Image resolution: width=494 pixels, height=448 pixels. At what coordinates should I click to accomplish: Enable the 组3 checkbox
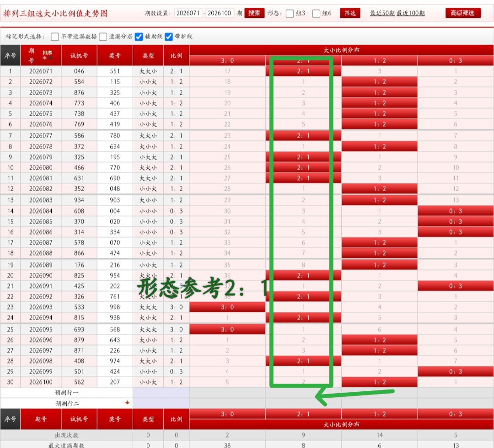tap(290, 14)
